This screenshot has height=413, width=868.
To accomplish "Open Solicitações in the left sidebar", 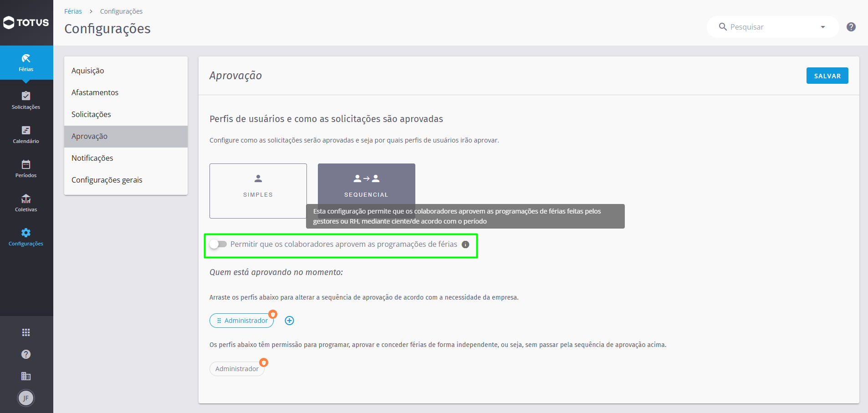I will point(26,101).
